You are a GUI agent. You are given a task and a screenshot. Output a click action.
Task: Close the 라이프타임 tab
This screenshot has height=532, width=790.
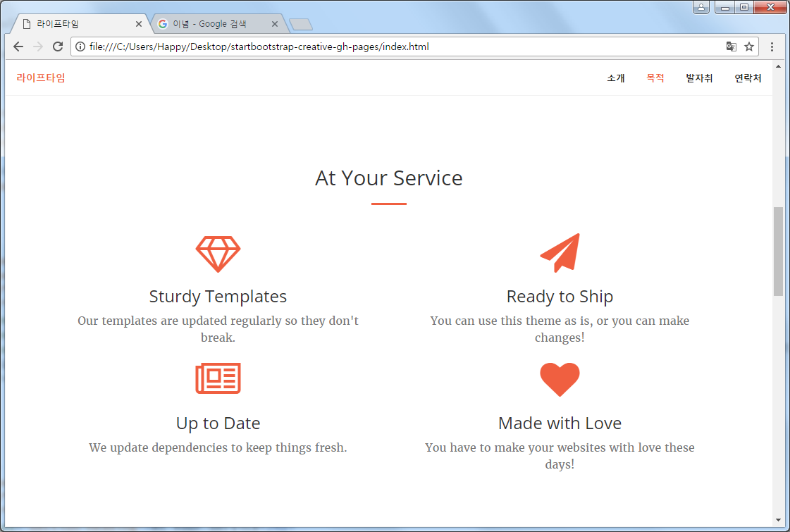pyautogui.click(x=139, y=24)
